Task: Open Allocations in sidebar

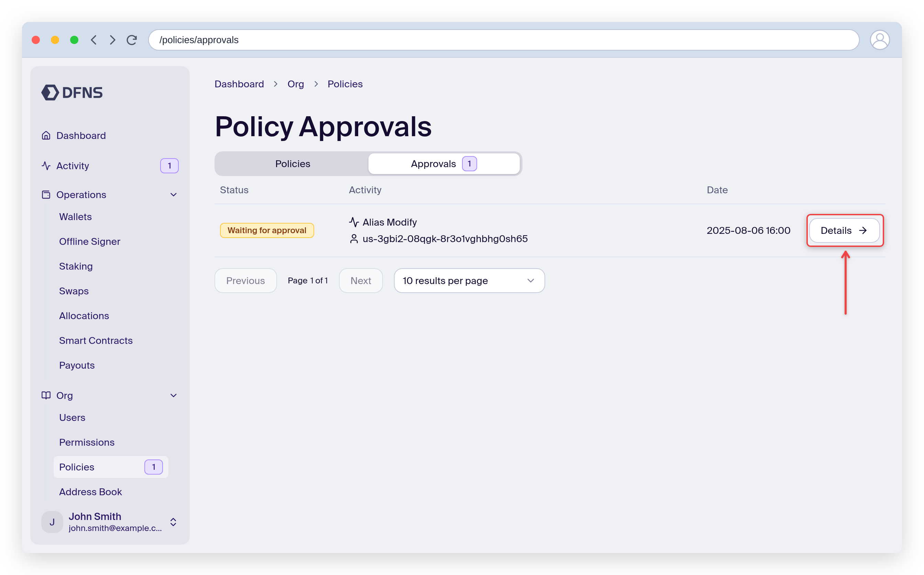Action: [x=84, y=316]
